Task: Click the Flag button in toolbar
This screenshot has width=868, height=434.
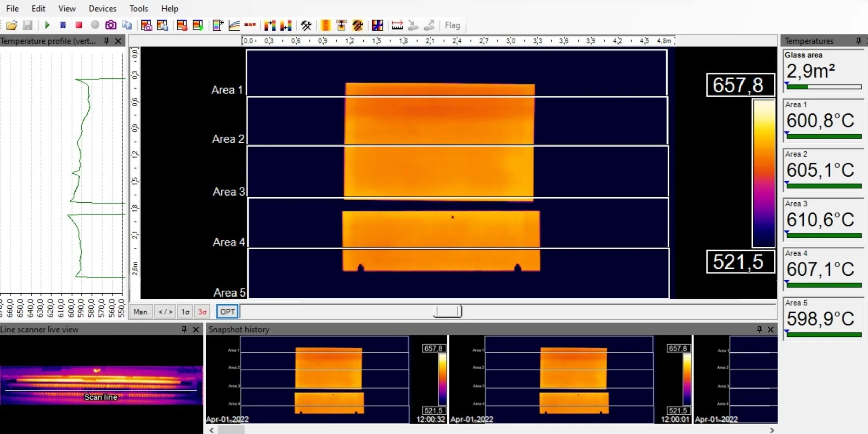Action: (x=452, y=25)
